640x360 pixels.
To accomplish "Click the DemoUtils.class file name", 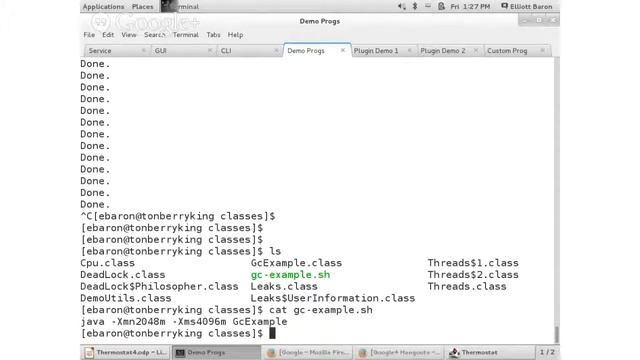I will [126, 298].
